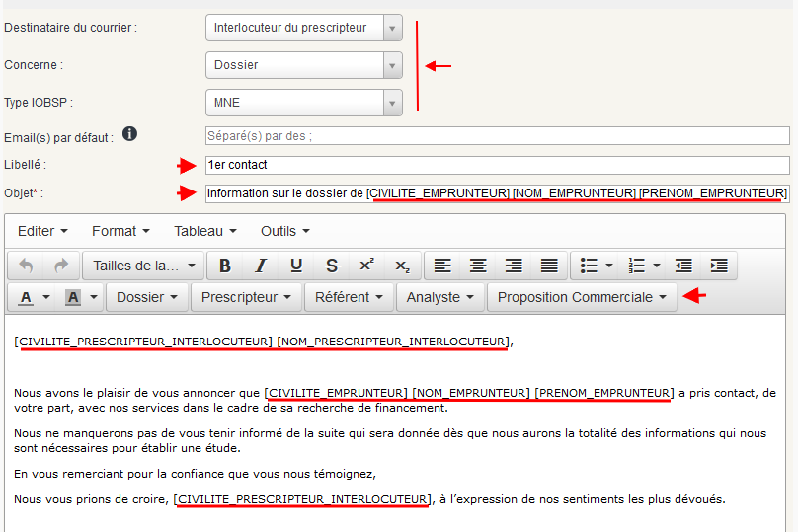Apply bold formatting
The height and width of the screenshot is (532, 798).
[225, 266]
